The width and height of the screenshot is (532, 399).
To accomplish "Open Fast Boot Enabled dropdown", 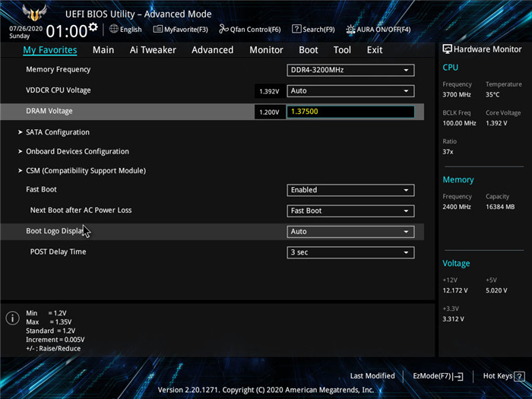I will 350,190.
